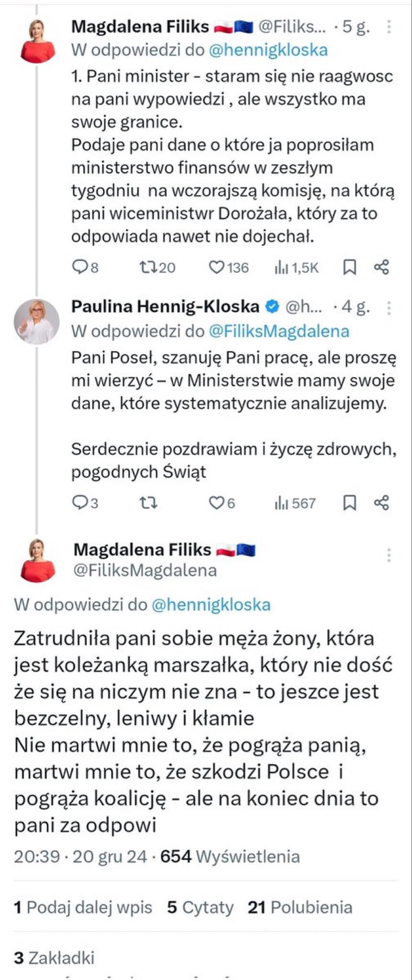Like Paulina Hennig-Kloska's post with 6 likes

(x=217, y=502)
